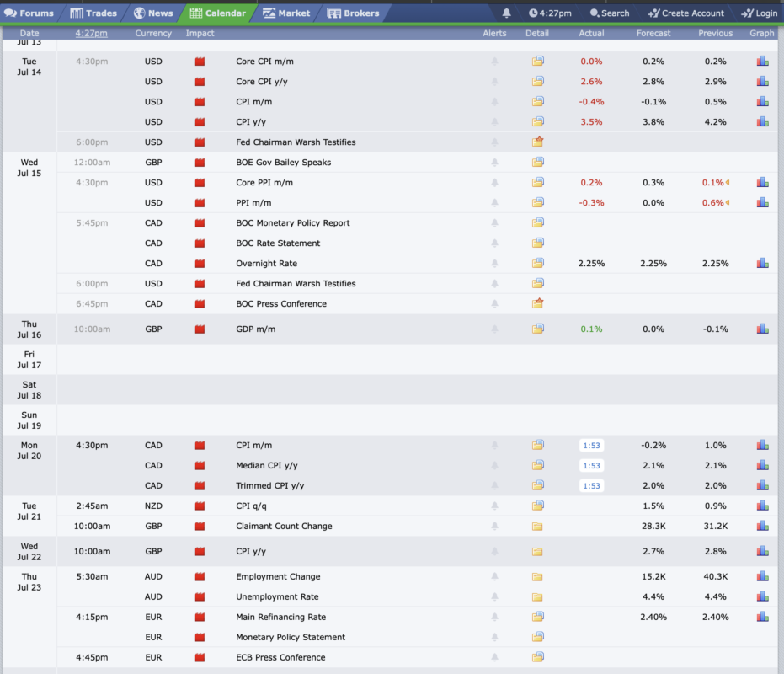
Task: Toggle alert bell for CPI q/q NZD
Action: pos(494,505)
